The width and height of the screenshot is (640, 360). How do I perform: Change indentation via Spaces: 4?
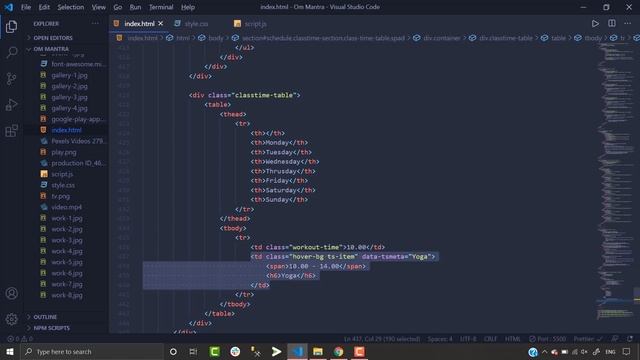coord(440,339)
